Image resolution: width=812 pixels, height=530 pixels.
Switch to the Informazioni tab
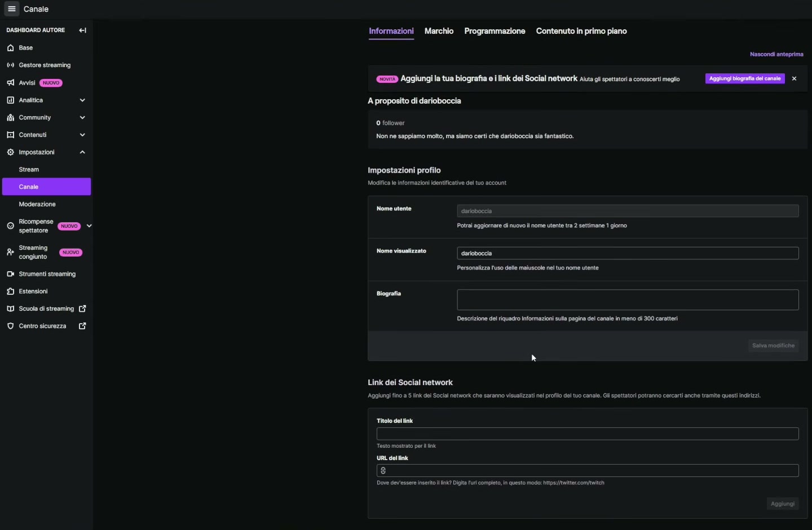[391, 31]
